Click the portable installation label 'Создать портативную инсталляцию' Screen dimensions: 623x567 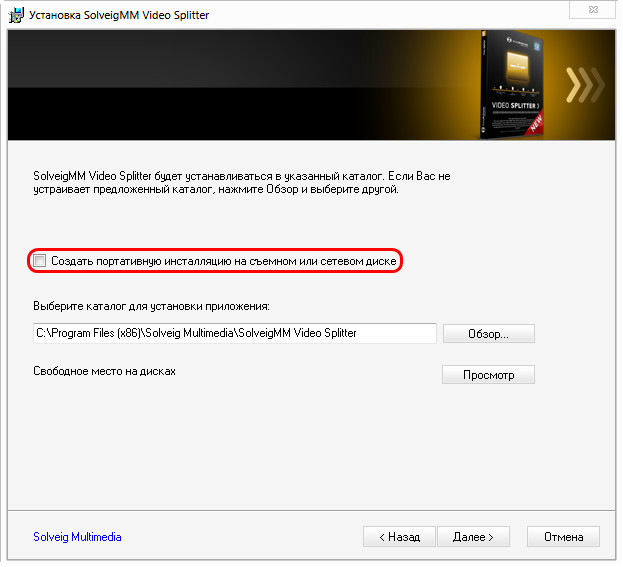click(x=141, y=261)
